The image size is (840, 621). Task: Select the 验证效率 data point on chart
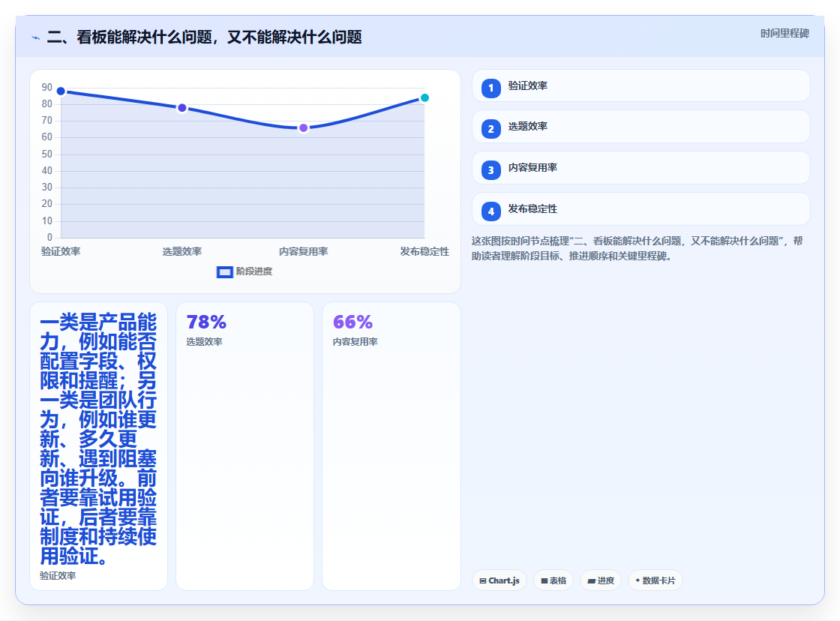pyautogui.click(x=61, y=91)
